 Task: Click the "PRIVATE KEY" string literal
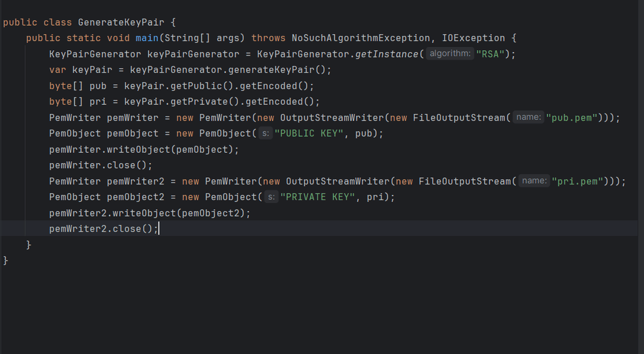click(318, 197)
